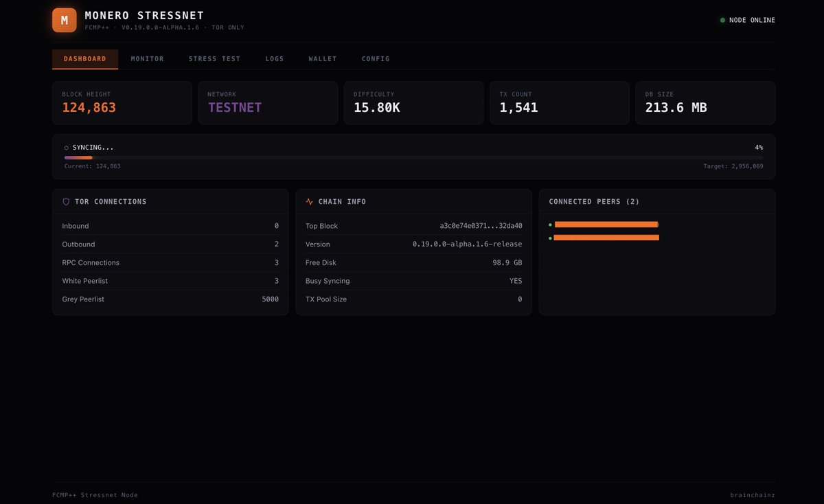Click the TOR CONNECTIONS heading text

click(111, 202)
